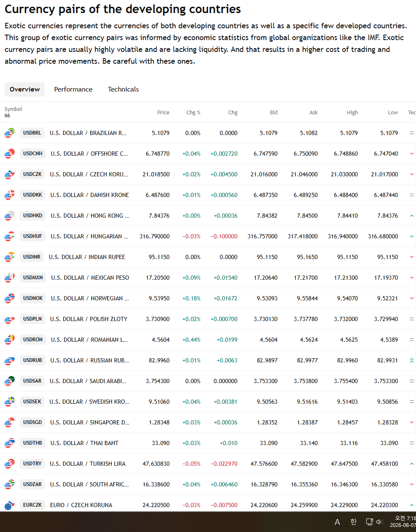Click the EURCZK flag pair icon

[x=10, y=505]
